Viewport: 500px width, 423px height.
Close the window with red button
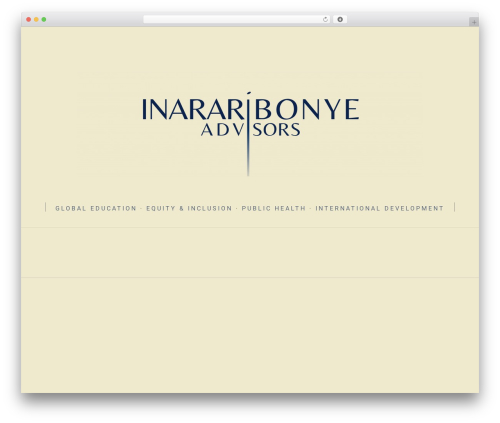(29, 20)
